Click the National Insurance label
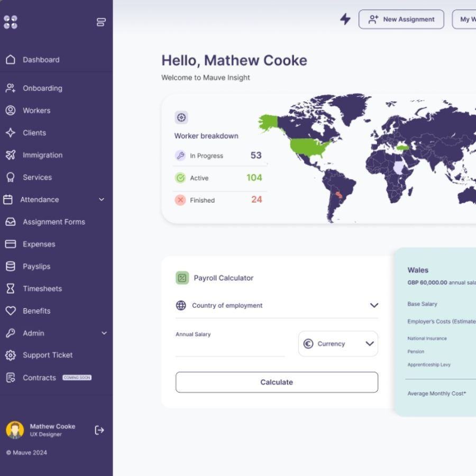Image resolution: width=476 pixels, height=476 pixels. [427, 338]
